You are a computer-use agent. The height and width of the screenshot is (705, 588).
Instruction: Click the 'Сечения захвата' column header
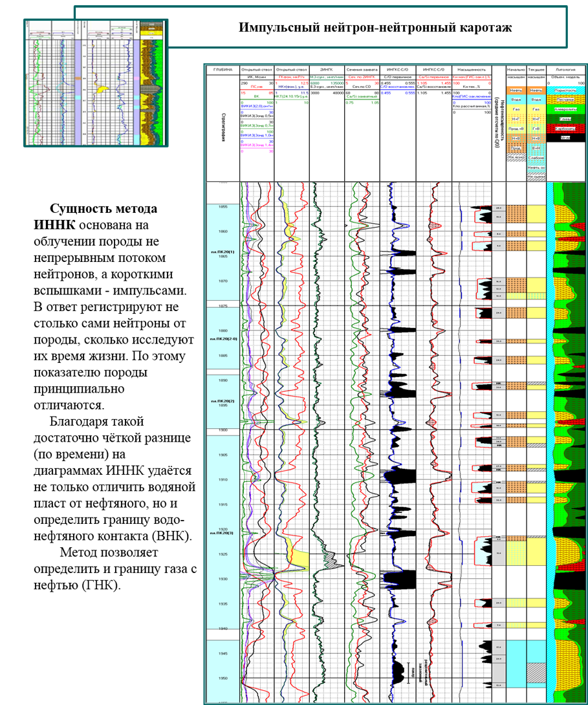pyautogui.click(x=362, y=70)
